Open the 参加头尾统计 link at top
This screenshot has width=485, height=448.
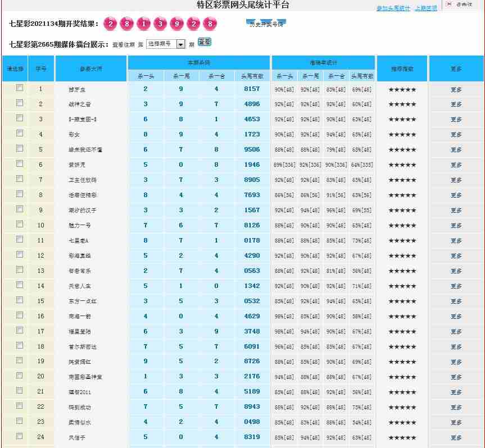click(393, 8)
